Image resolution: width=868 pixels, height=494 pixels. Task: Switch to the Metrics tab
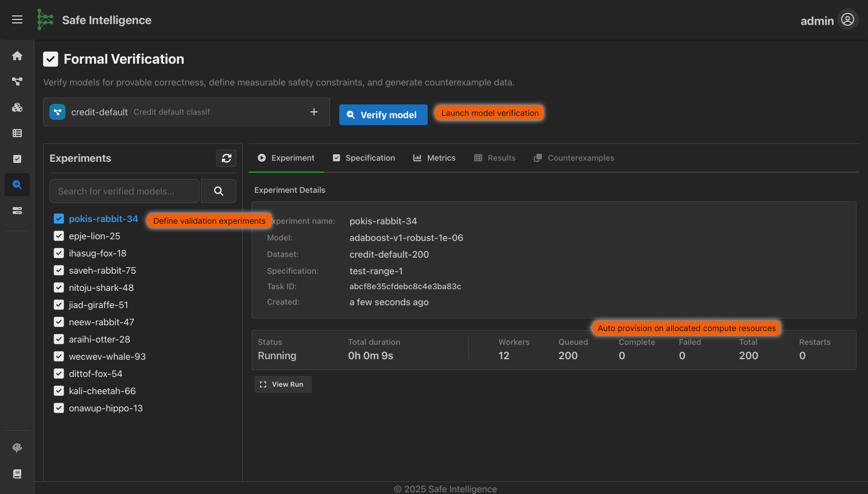click(x=435, y=158)
